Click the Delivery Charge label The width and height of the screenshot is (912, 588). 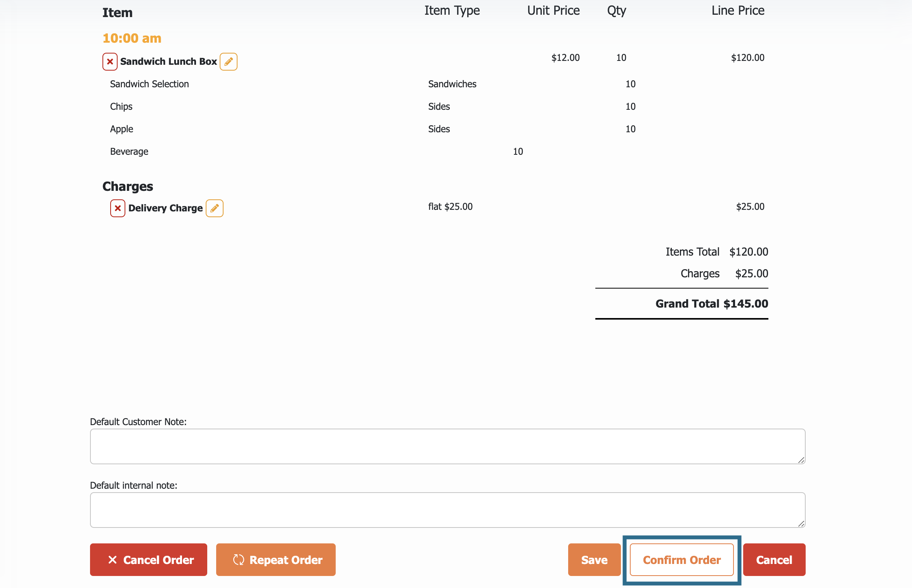coord(165,208)
